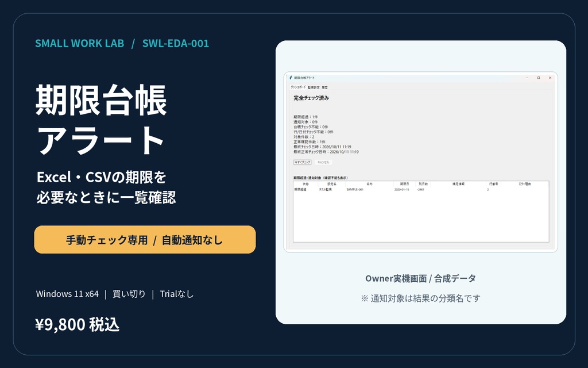
Task: Click the SWL-EDA-001 product code
Action: [176, 43]
